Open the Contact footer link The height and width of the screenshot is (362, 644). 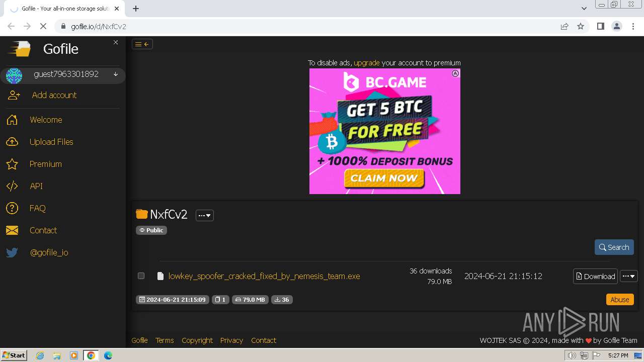pos(264,340)
